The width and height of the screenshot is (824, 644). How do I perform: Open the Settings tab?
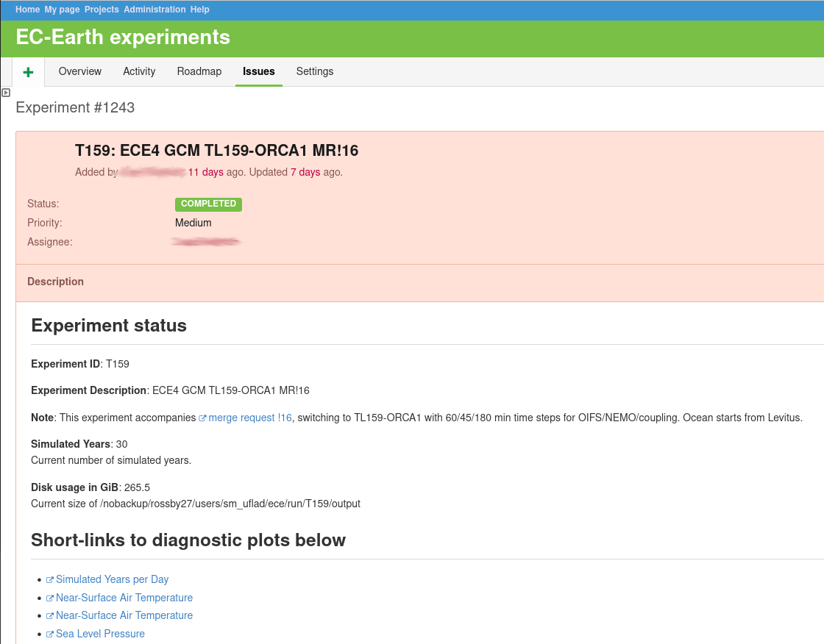pos(315,71)
